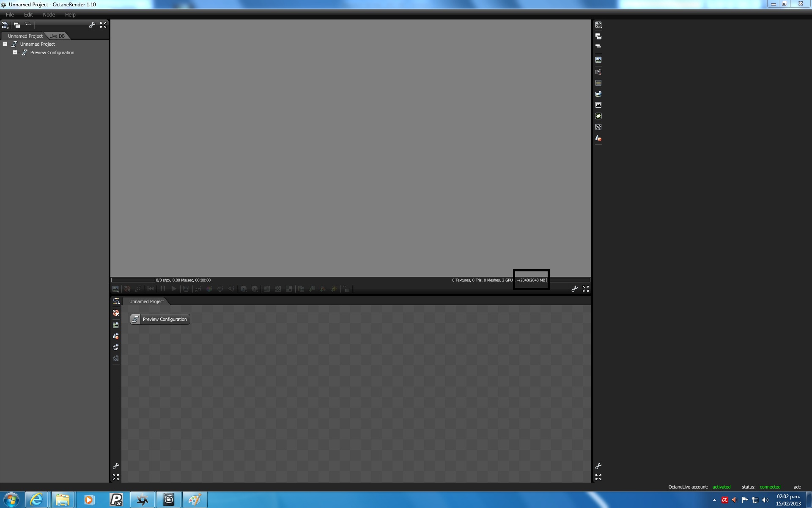
Task: Click the graph editor re-center view icon
Action: [116, 313]
